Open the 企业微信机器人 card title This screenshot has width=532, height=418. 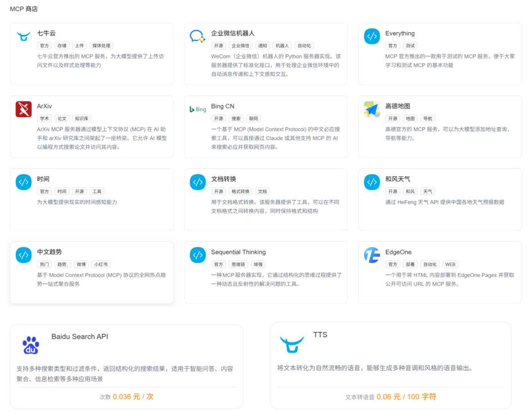233,33
